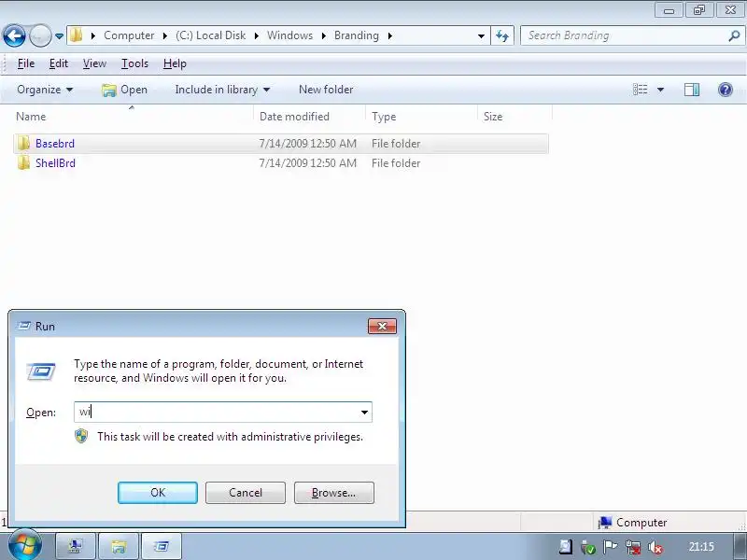Image resolution: width=747 pixels, height=560 pixels.
Task: Open the View menu
Action: [x=94, y=63]
